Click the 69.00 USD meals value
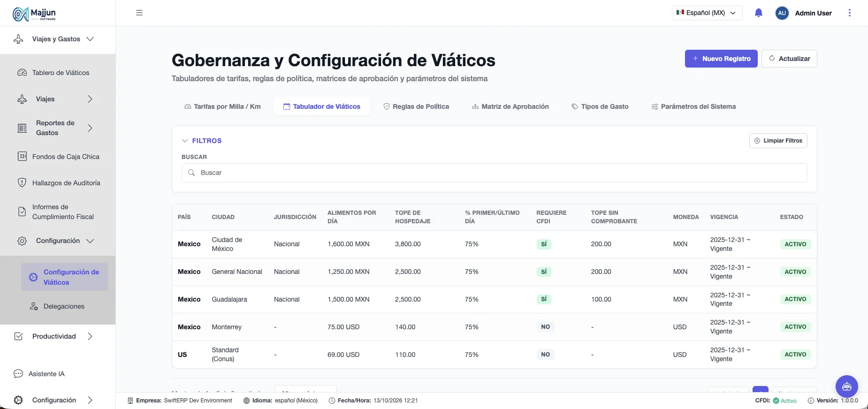 343,355
